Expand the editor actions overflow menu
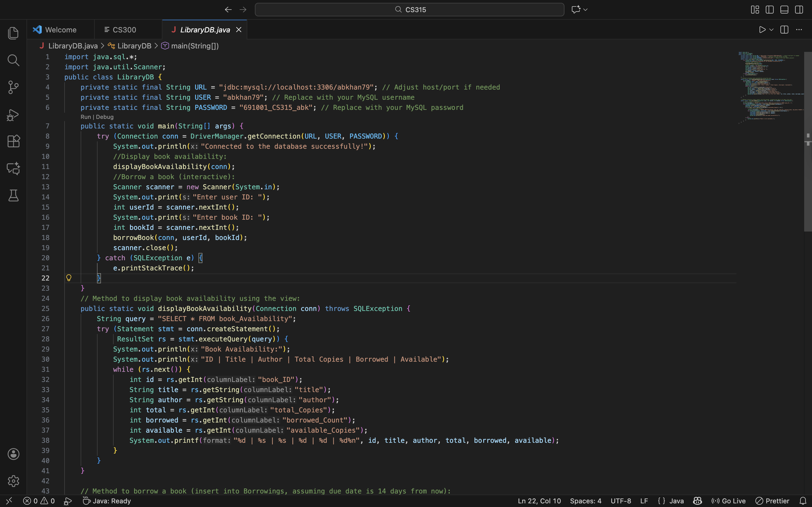 tap(799, 30)
